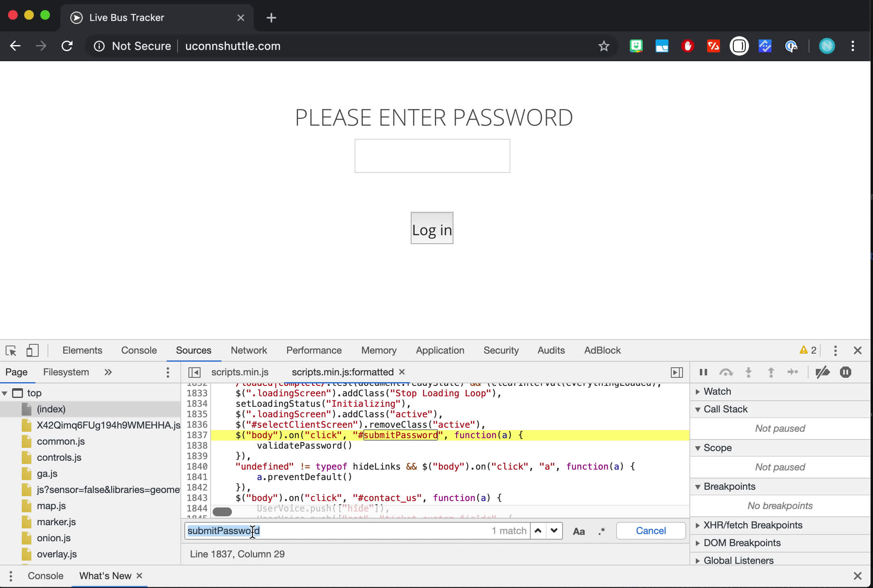Screen dimensions: 873x588
Task: Toggle match case Aa in search
Action: click(579, 531)
